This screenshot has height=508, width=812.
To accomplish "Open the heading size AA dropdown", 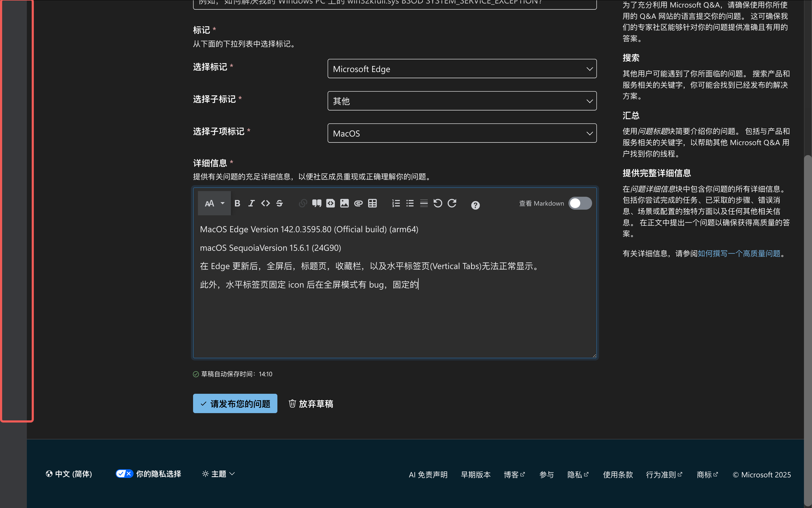I will [x=214, y=203].
